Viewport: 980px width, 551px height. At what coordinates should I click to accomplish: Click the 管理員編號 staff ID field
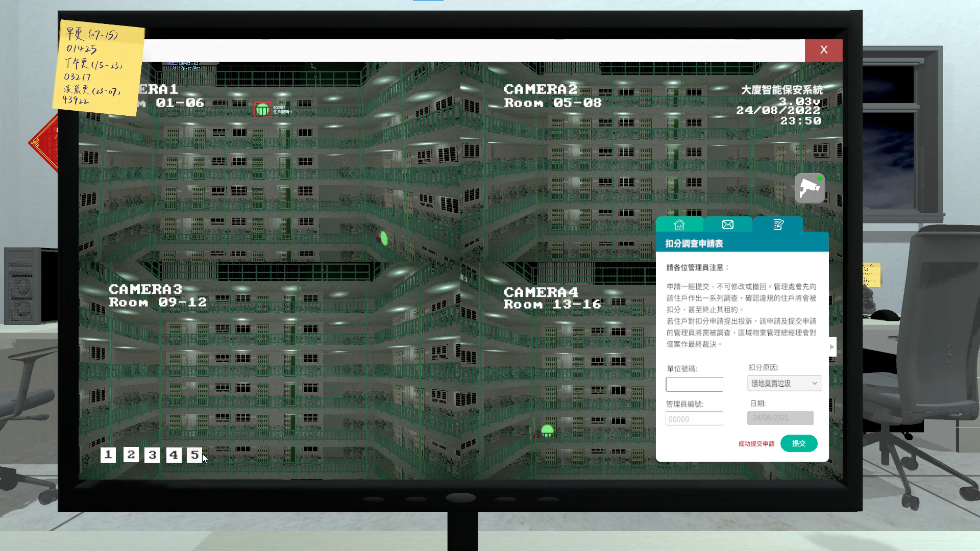click(x=694, y=419)
